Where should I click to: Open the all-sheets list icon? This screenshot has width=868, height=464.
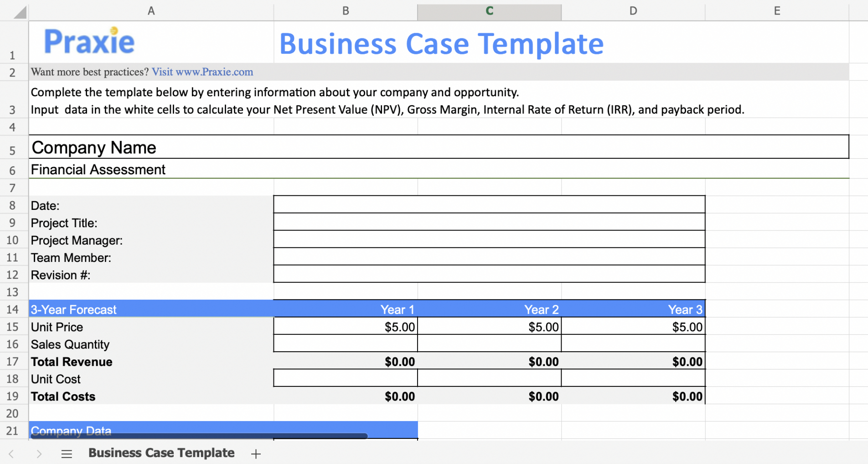[67, 454]
